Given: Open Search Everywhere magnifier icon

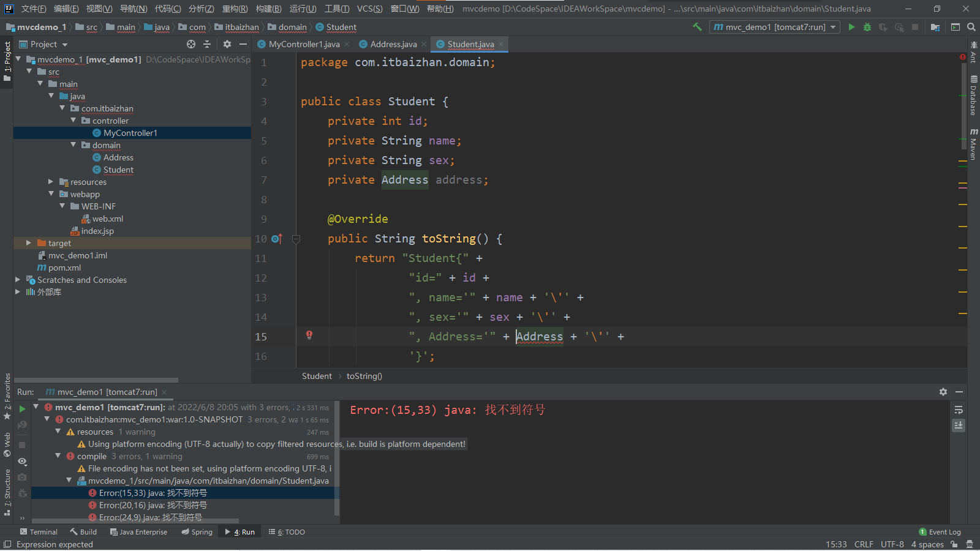Looking at the screenshot, I should (x=971, y=27).
